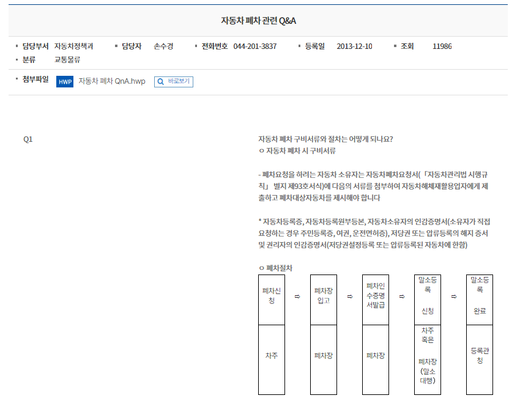Open the 자동차 폐차 QnA.hwp attachment
Screen dimensions: 520x420
pos(111,82)
